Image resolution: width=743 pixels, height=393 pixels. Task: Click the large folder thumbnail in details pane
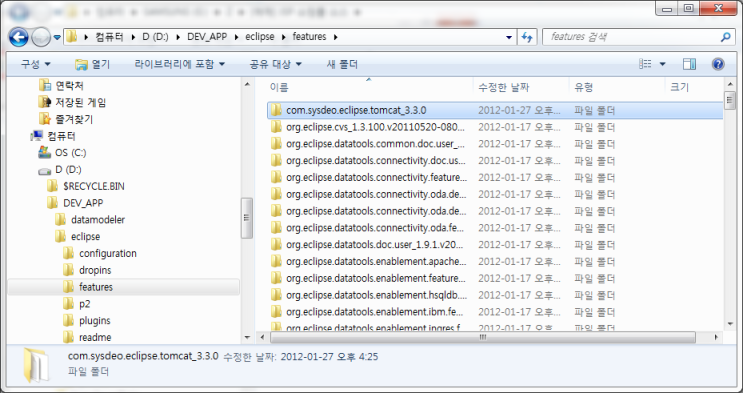tap(36, 364)
